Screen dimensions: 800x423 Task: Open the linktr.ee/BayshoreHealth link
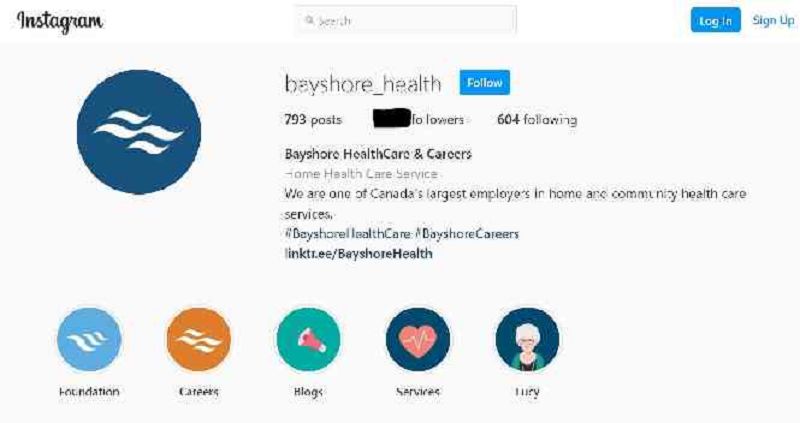coord(359,254)
